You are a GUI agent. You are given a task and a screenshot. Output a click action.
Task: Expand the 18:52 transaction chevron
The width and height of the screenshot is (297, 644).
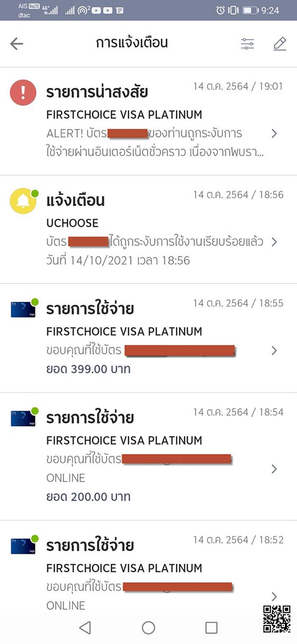(274, 596)
